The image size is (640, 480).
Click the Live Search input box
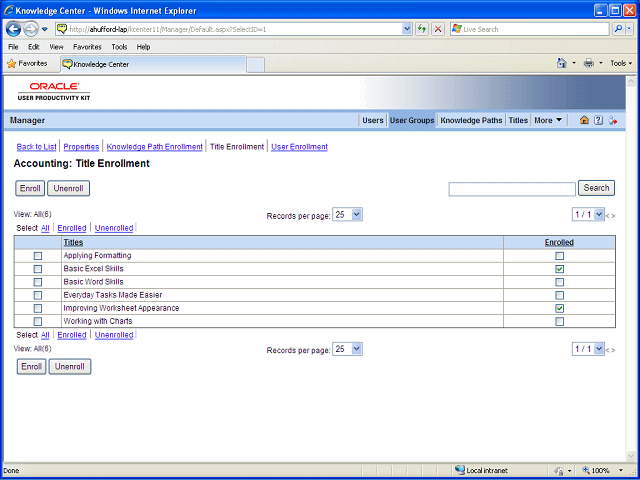tap(530, 29)
